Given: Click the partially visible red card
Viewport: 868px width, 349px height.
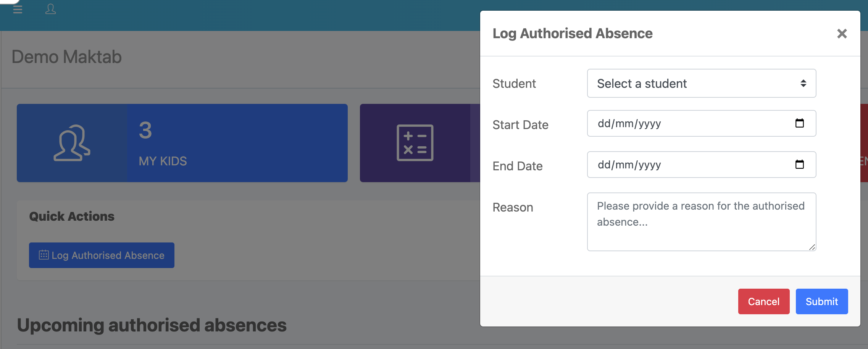Looking at the screenshot, I should 864,143.
